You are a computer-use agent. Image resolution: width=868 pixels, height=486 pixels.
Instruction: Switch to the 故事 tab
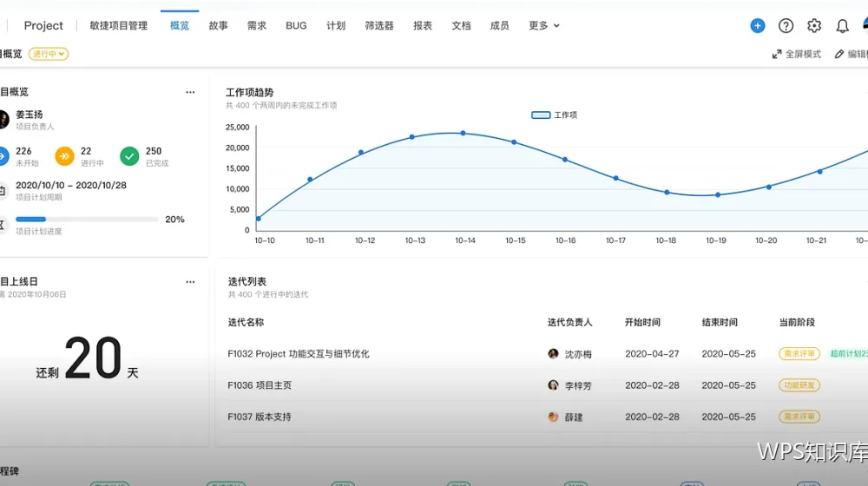coord(218,25)
